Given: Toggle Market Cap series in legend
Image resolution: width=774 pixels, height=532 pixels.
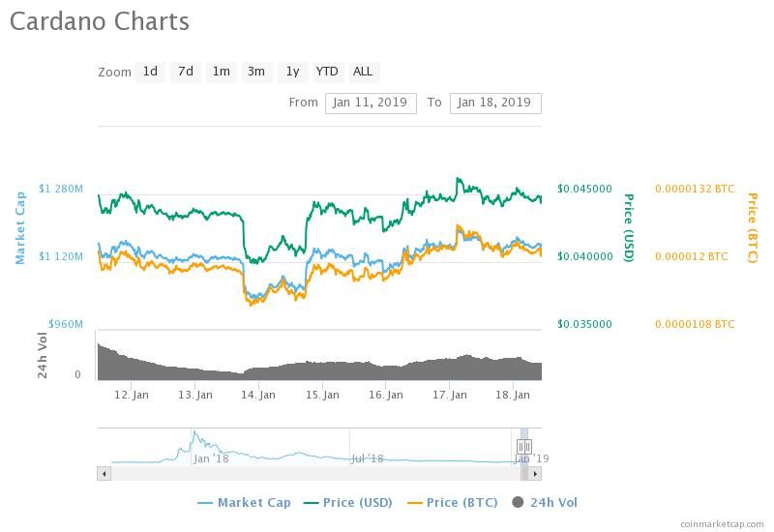Looking at the screenshot, I should click(x=244, y=503).
